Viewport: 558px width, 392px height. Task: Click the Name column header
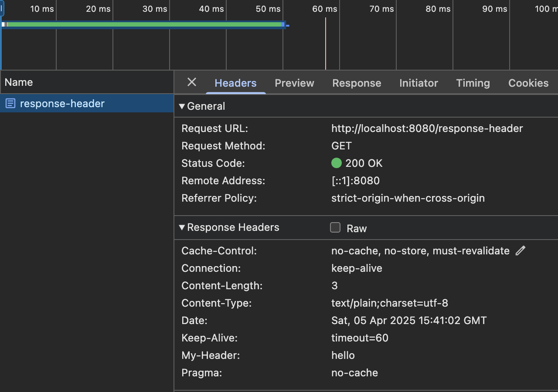19,82
